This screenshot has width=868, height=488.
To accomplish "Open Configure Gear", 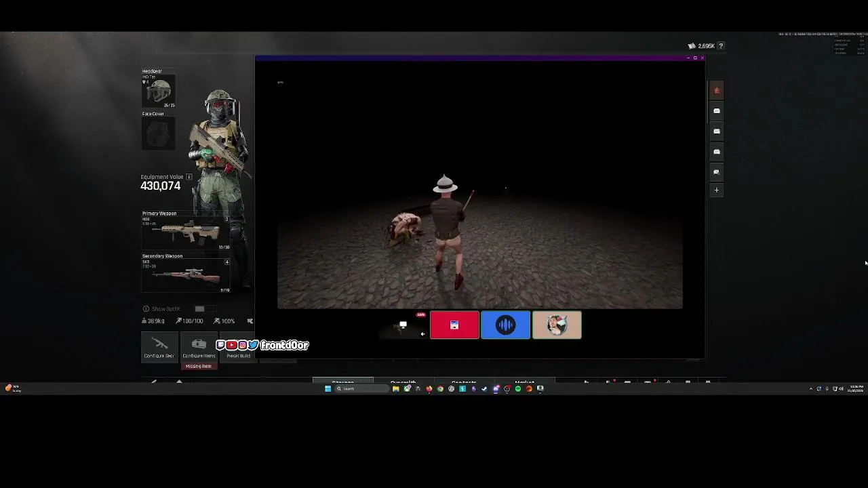I will [159, 347].
